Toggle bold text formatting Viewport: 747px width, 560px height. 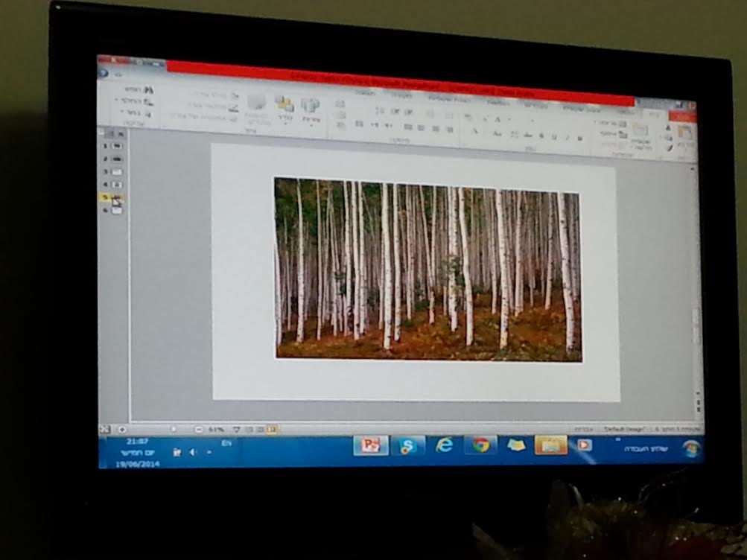(x=579, y=139)
